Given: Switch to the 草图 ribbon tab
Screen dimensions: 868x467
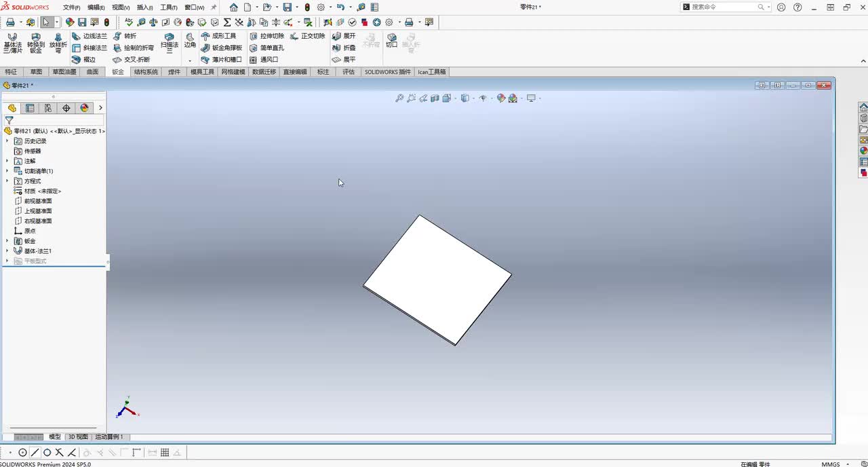Looking at the screenshot, I should click(x=36, y=72).
